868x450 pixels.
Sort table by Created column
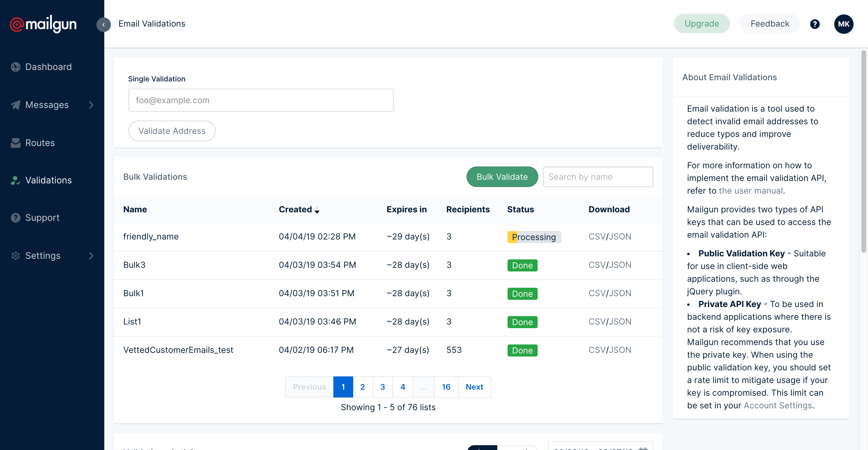(317, 210)
